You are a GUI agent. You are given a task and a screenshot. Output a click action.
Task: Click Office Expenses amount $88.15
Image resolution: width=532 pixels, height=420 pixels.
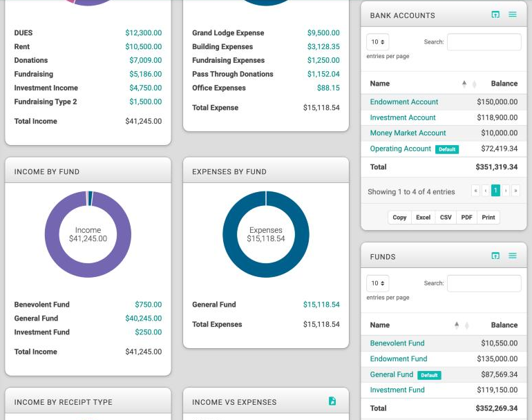click(x=328, y=88)
